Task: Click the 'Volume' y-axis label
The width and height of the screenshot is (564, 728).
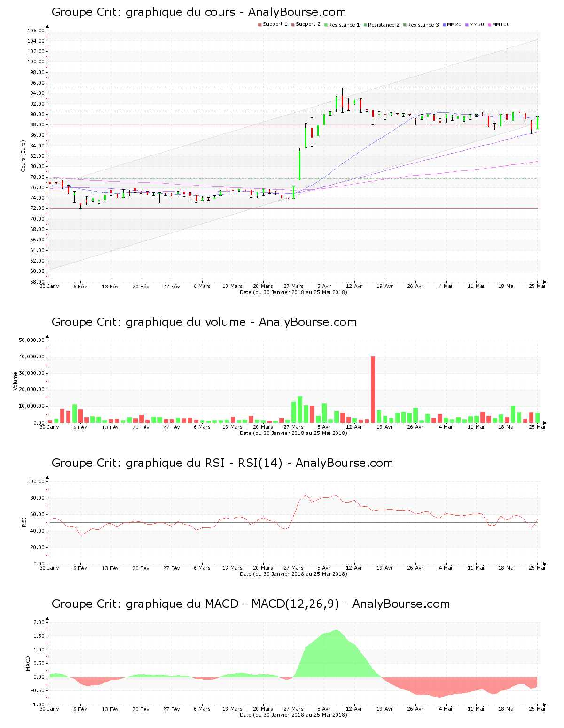Action: tap(16, 381)
